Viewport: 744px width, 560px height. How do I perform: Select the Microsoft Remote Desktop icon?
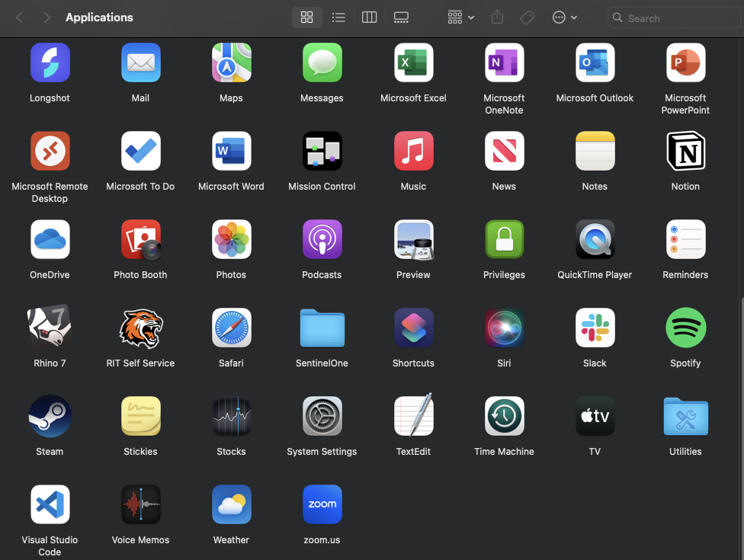click(x=50, y=151)
